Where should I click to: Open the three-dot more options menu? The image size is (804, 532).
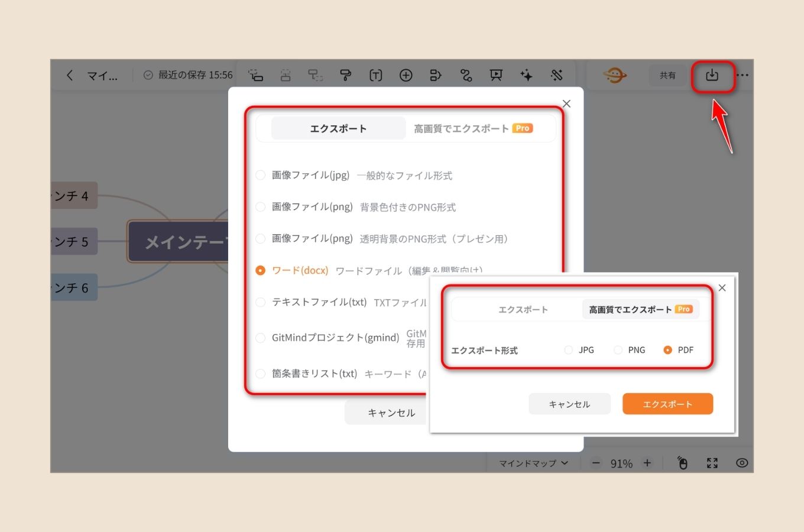pyautogui.click(x=743, y=75)
